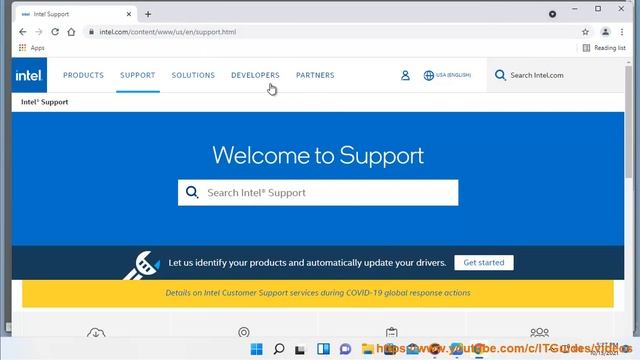
Task: Open the COVID-19 customer support details link
Action: pyautogui.click(x=318, y=293)
